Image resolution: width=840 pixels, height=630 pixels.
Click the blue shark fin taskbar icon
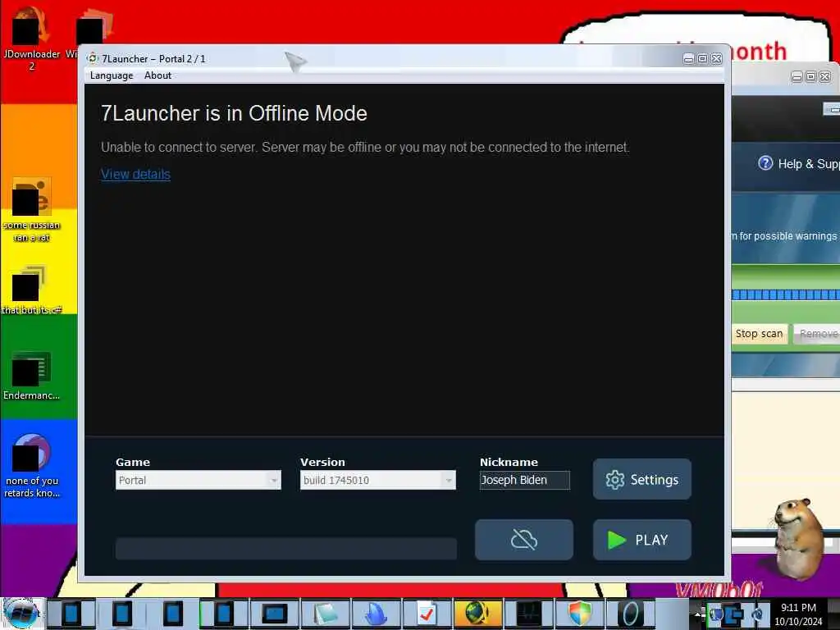coord(376,614)
